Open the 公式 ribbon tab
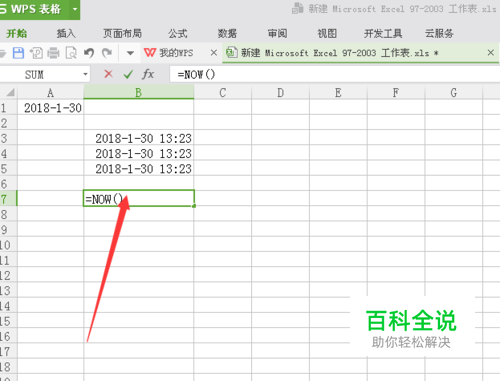 coord(178,33)
